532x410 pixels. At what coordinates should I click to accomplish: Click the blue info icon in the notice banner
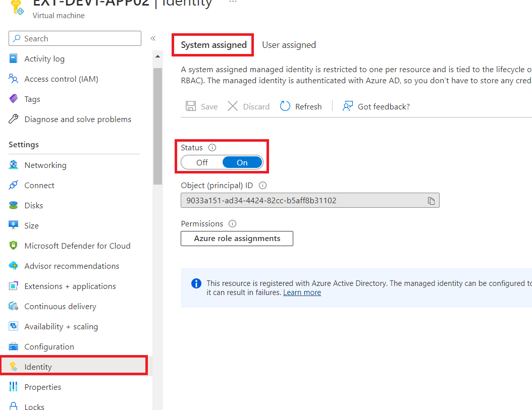click(196, 283)
